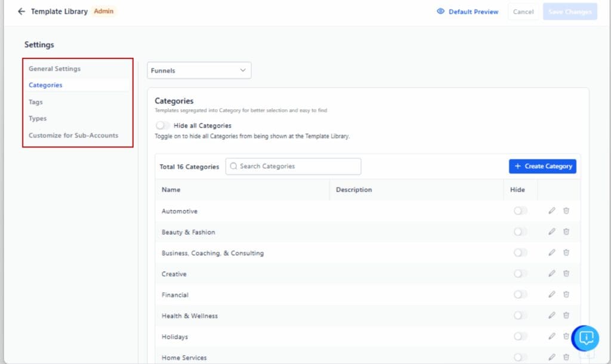Select Tags in the Settings sidebar
This screenshot has width=611, height=364.
coord(35,101)
